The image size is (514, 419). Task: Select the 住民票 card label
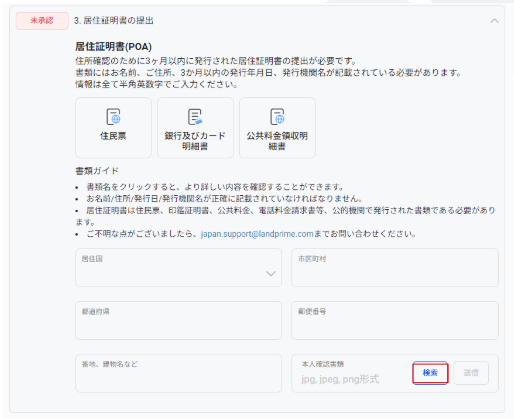pyautogui.click(x=113, y=136)
